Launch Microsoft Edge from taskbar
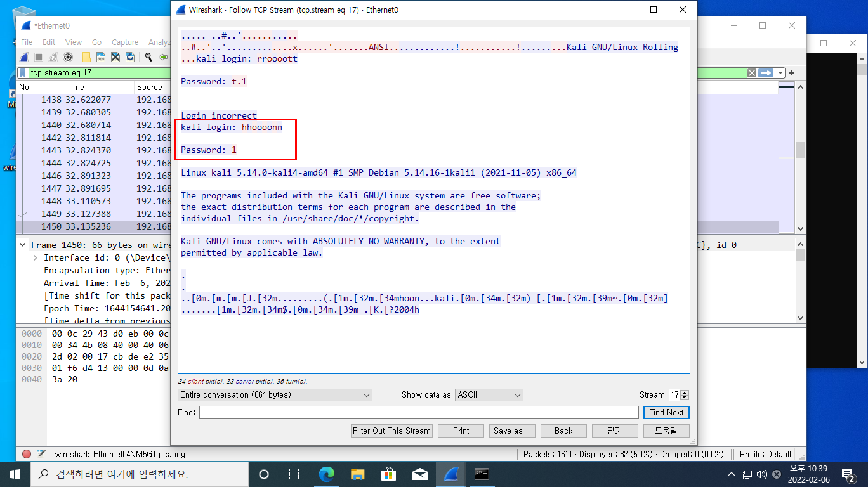This screenshot has width=868, height=487. [x=326, y=474]
